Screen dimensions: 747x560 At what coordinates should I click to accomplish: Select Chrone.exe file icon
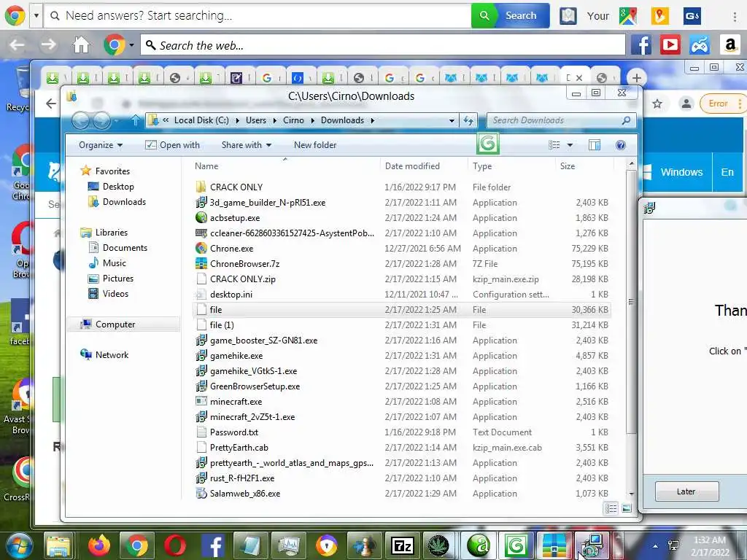click(x=201, y=248)
